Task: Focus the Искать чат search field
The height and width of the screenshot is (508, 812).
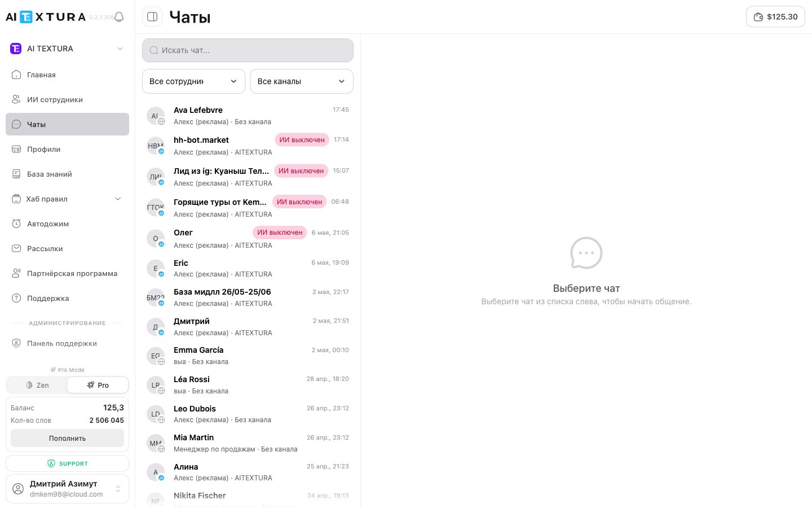Action: coord(248,50)
